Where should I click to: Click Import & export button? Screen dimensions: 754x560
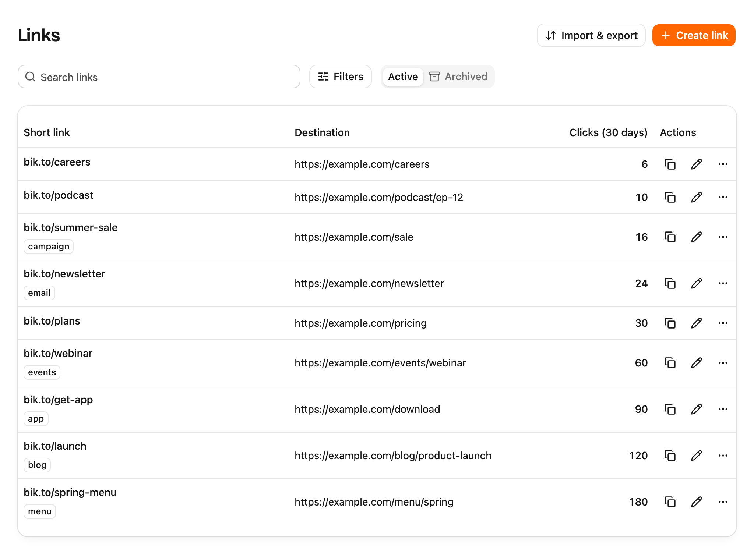[591, 35]
